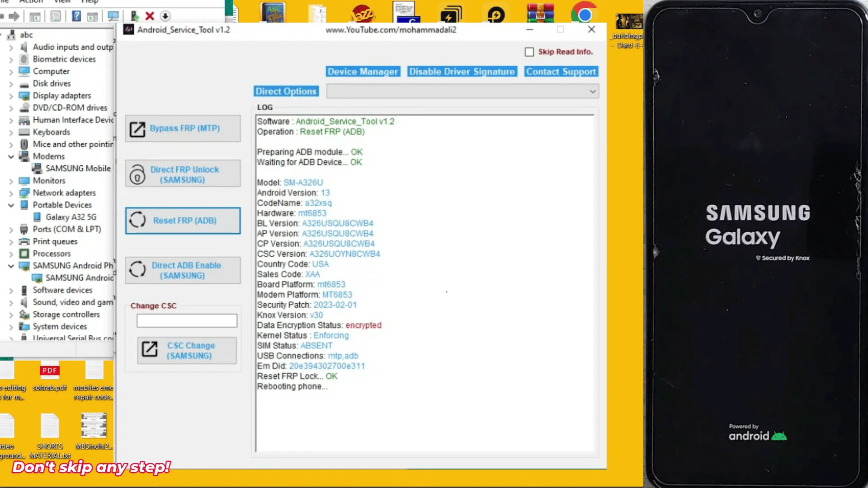Open Google Chrome desktop shortcut
The width and height of the screenshot is (868, 488).
pyautogui.click(x=584, y=14)
